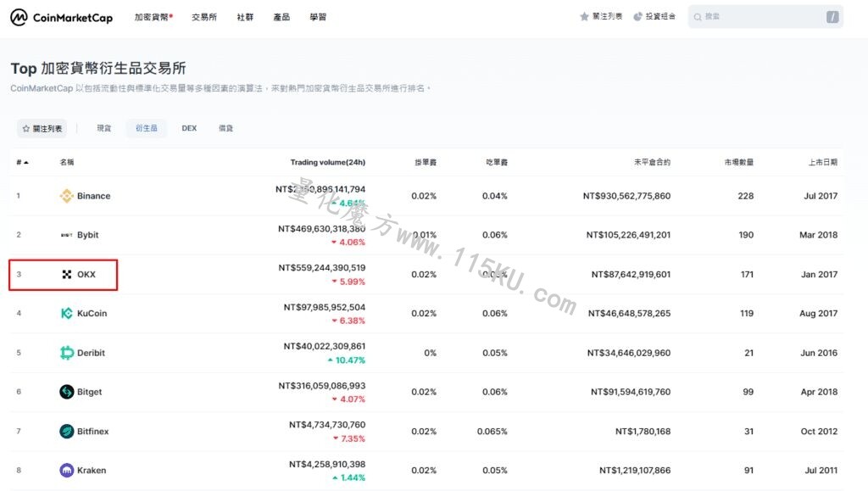Click the portfolio pie chart icon
868x491 pixels.
tap(637, 17)
